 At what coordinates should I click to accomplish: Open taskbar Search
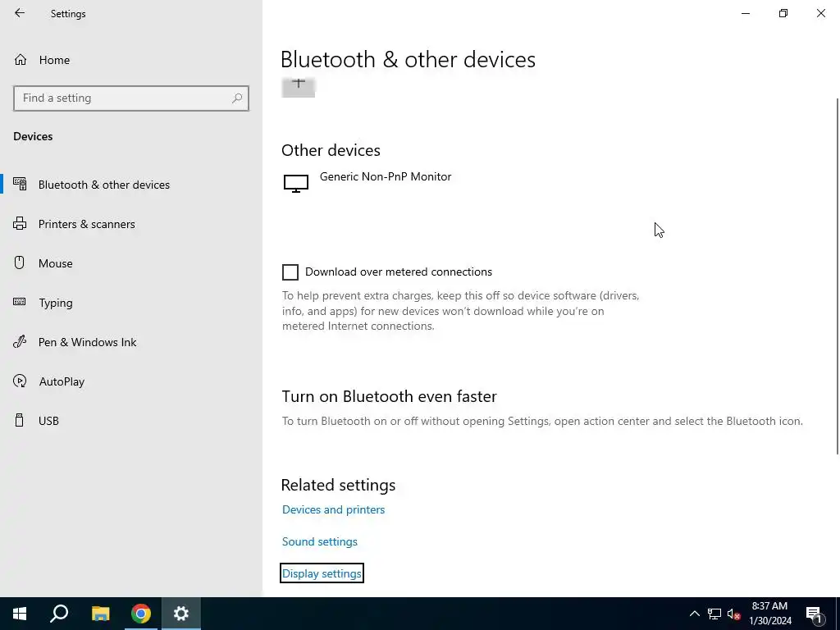(59, 614)
